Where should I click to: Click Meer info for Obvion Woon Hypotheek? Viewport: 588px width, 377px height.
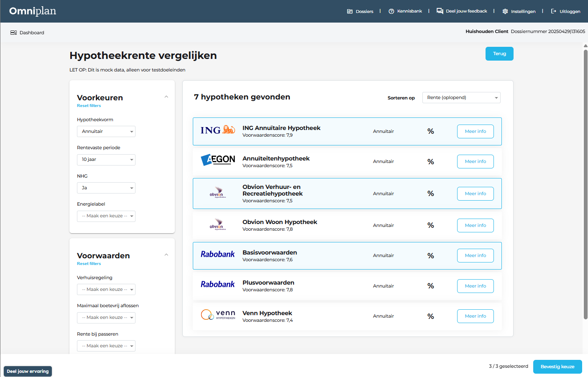pos(476,225)
